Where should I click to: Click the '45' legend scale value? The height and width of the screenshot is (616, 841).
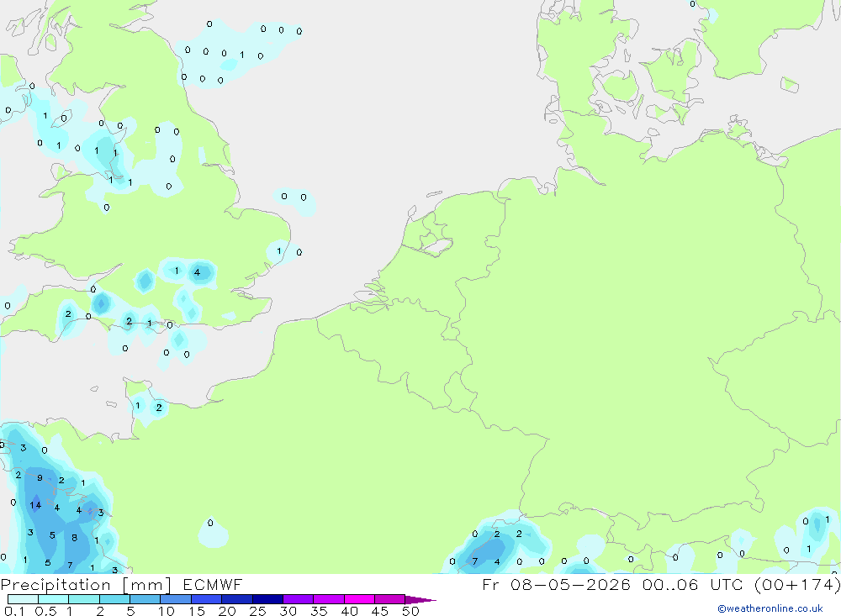[x=380, y=611]
